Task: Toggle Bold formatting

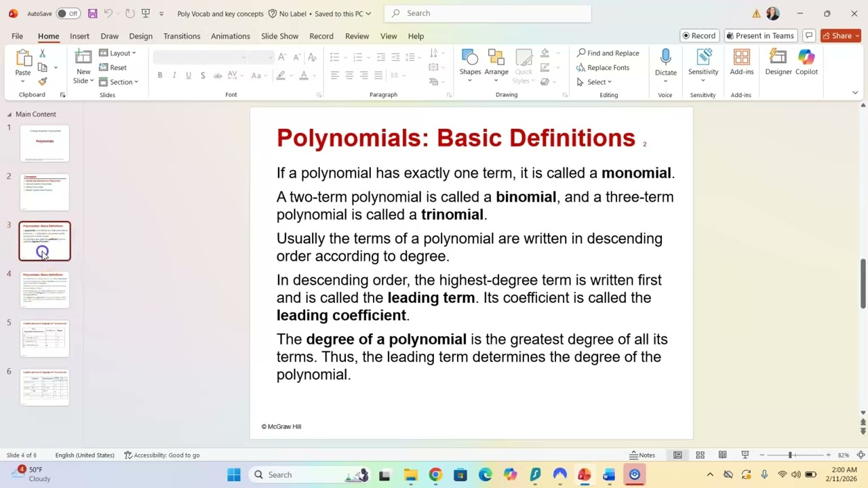Action: [x=160, y=75]
